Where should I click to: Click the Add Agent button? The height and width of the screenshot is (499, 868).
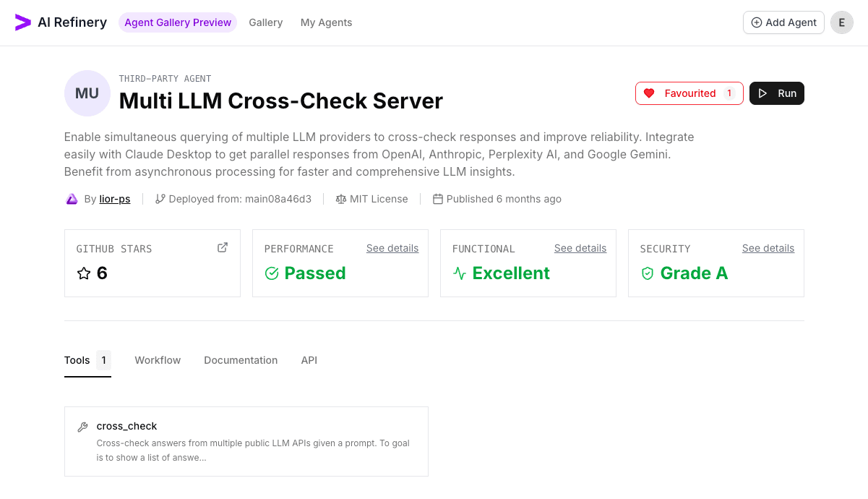tap(783, 22)
